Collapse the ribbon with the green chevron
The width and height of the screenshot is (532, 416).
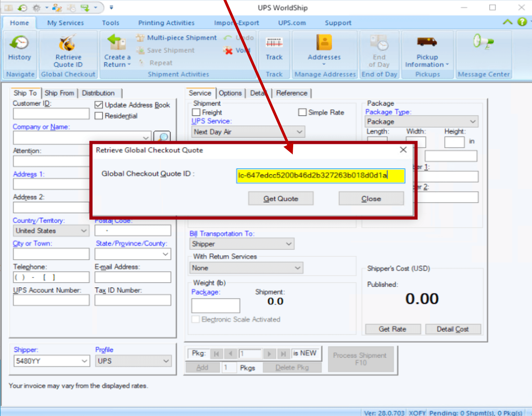tap(508, 22)
